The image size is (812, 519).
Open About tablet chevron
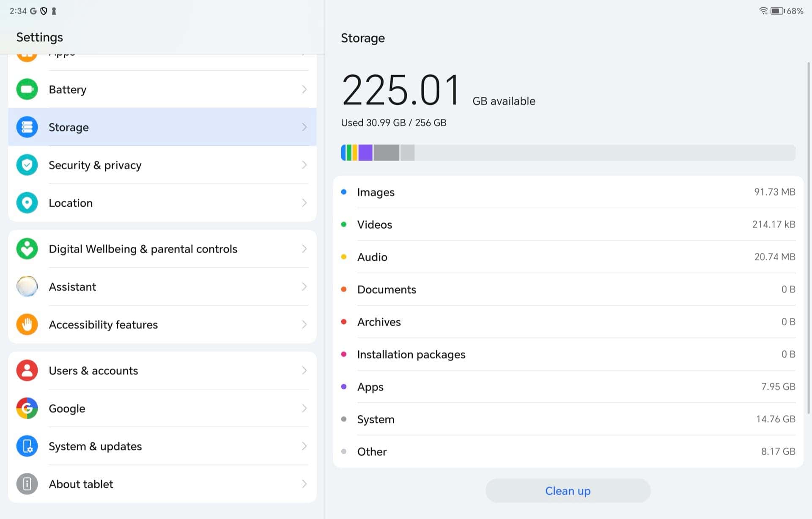[304, 484]
